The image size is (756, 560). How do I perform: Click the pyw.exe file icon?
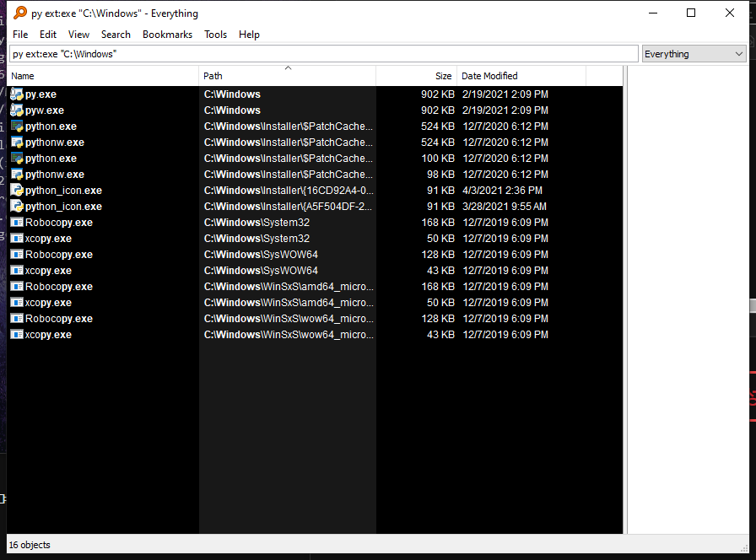pyautogui.click(x=17, y=110)
